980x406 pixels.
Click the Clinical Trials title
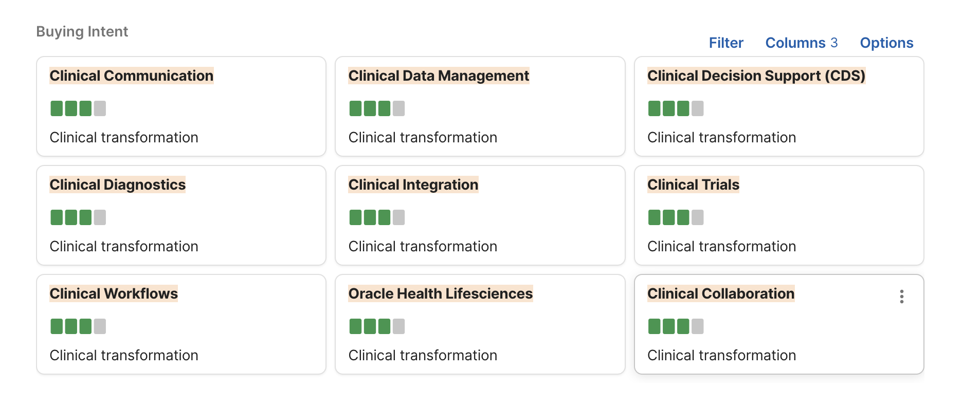tap(693, 184)
